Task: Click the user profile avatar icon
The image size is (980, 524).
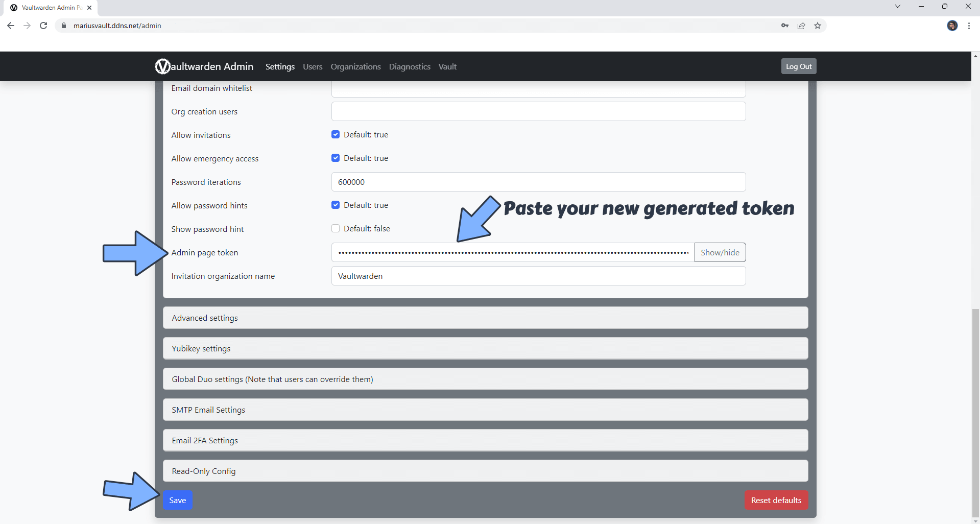Action: point(952,26)
